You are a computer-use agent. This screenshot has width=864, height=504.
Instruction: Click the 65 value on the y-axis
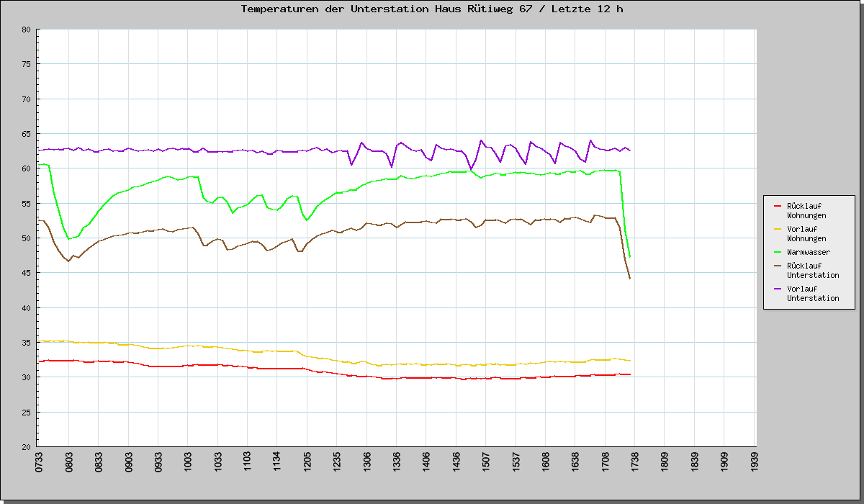(x=26, y=134)
